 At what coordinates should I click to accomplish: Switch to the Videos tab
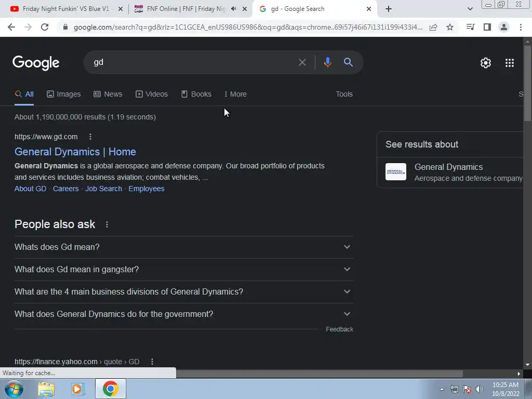coord(152,95)
